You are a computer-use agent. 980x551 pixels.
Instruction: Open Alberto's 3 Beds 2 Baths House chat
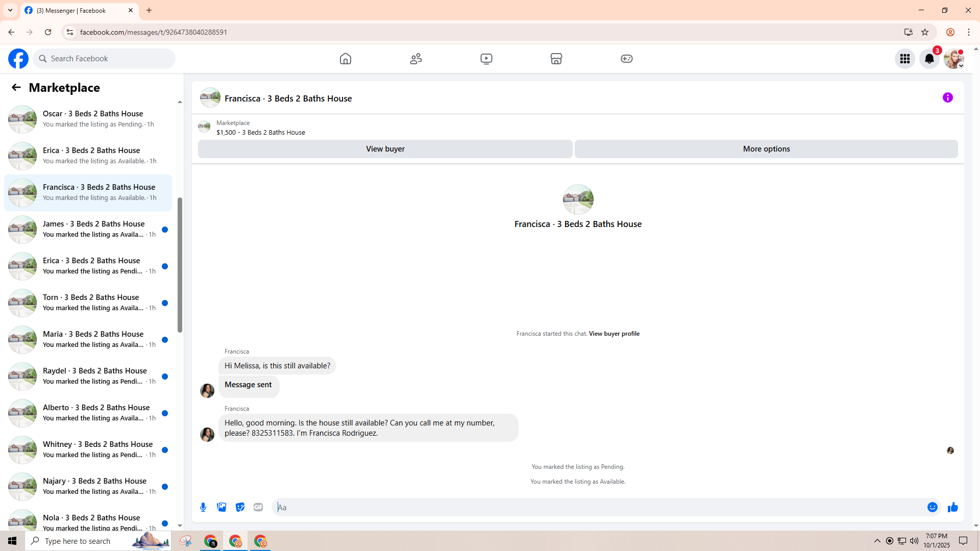click(88, 413)
